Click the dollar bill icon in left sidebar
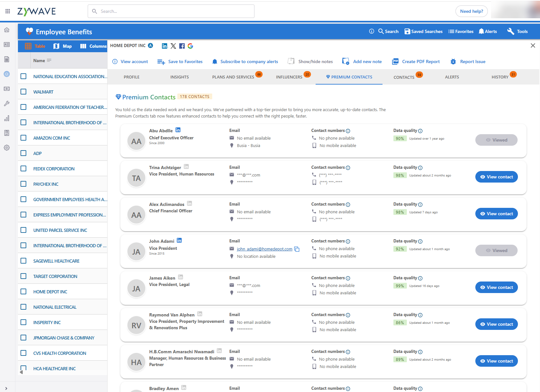The height and width of the screenshot is (392, 540). tap(7, 89)
